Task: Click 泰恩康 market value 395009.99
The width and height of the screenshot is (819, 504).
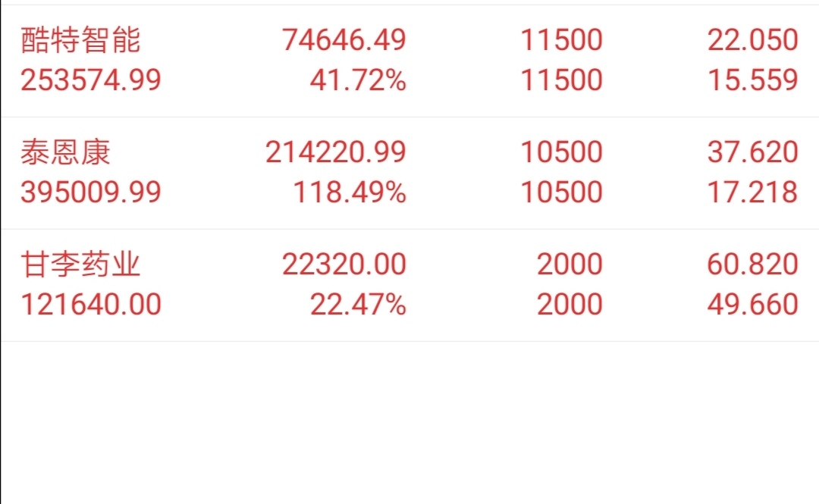Action: tap(91, 193)
